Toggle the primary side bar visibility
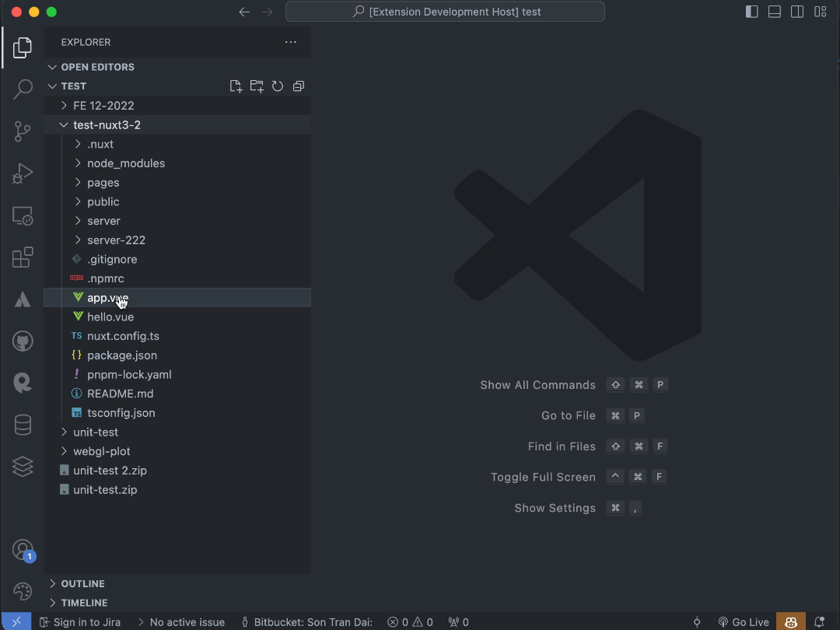Viewport: 840px width, 630px height. pyautogui.click(x=751, y=12)
